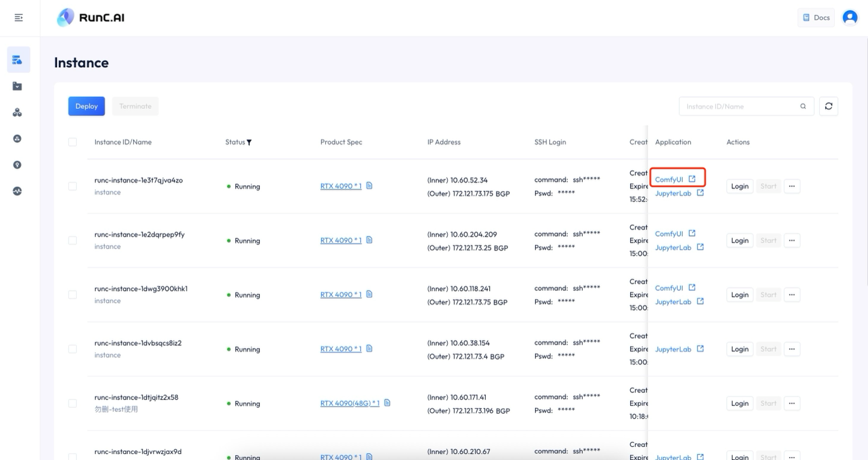Viewport: 868px width, 460px height.
Task: Click the 勿删-test使用 instance remark
Action: point(116,409)
